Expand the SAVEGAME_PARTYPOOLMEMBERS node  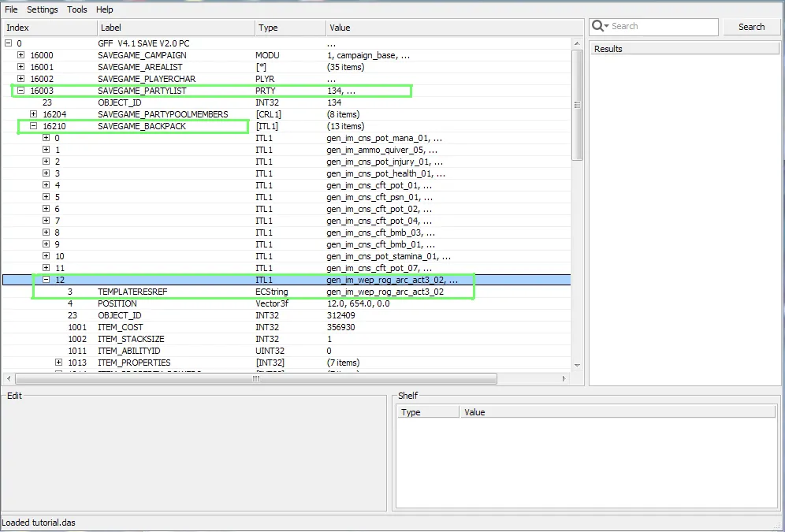coord(33,114)
